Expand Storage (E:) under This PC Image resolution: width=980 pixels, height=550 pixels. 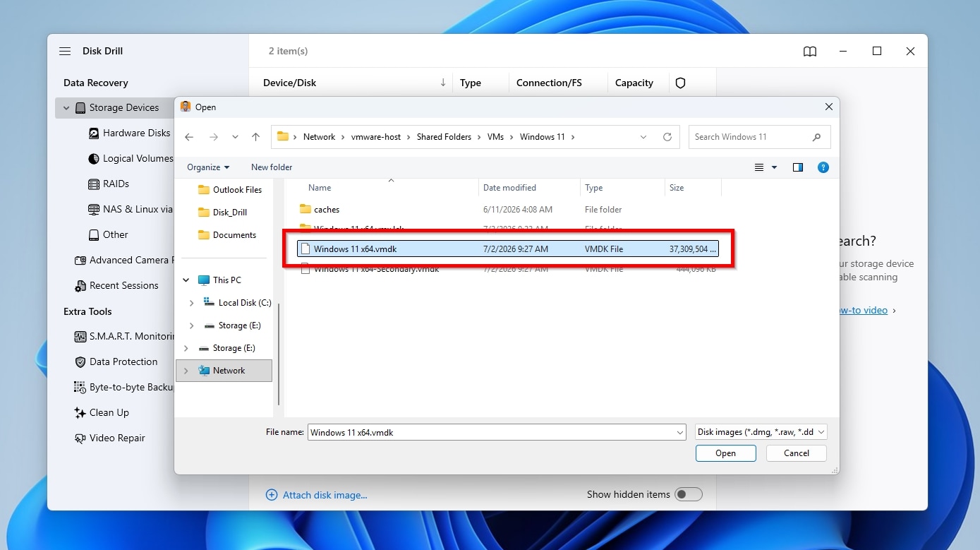click(192, 325)
